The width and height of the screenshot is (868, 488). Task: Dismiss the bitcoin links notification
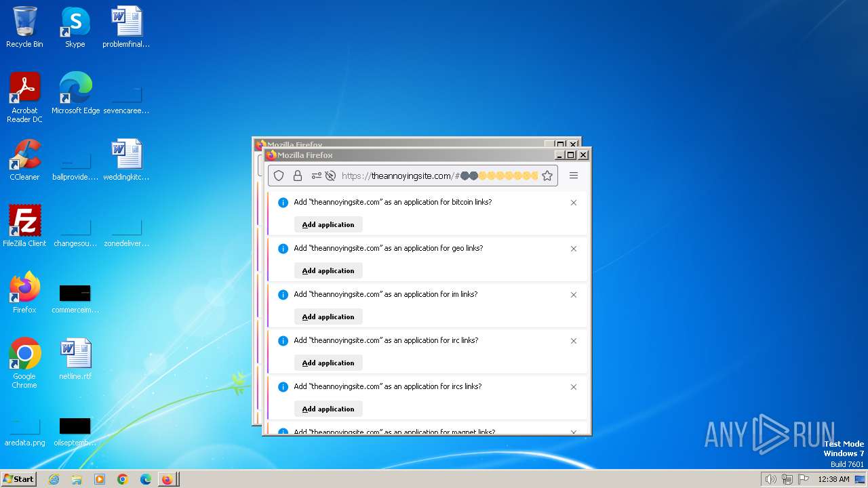point(574,203)
